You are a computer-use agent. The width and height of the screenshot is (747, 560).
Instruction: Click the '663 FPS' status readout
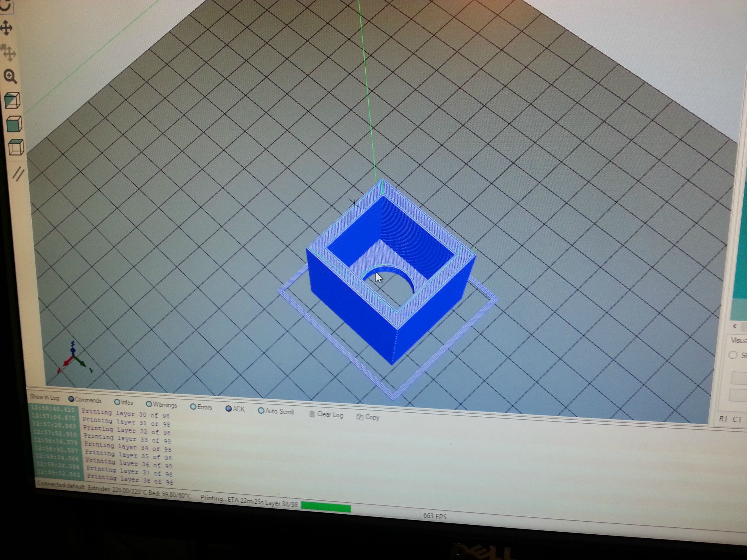435,516
